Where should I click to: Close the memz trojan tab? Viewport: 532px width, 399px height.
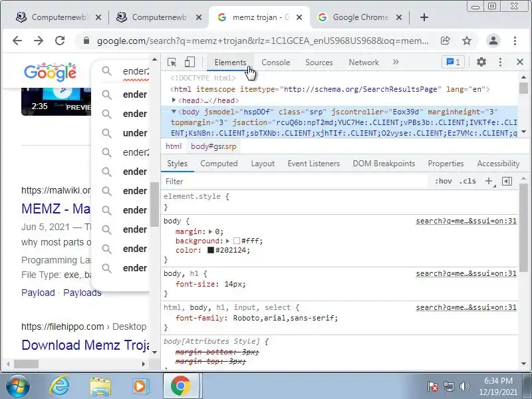click(x=299, y=17)
